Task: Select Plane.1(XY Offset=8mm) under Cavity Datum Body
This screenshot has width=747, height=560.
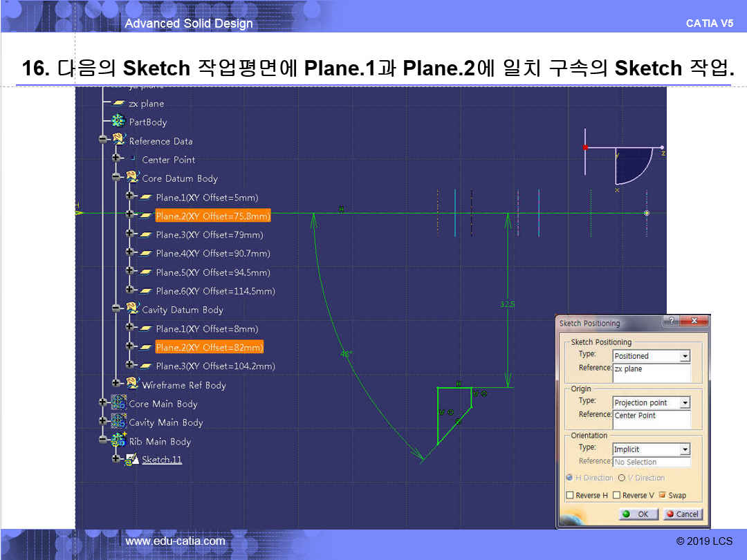Action: 207,328
